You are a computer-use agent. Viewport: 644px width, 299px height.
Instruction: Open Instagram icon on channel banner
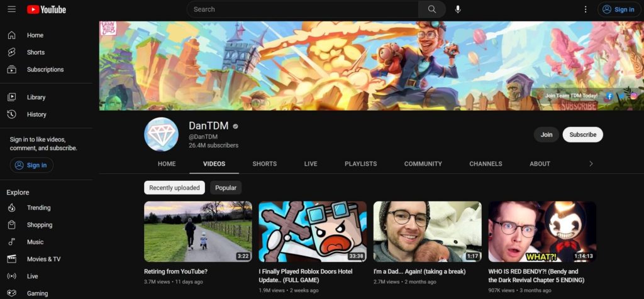[x=634, y=96]
